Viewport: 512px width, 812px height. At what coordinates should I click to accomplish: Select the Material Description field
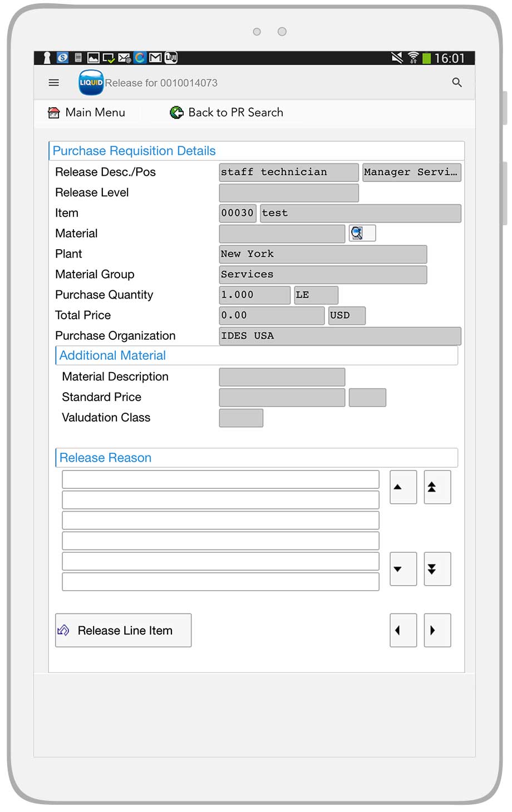[x=282, y=377]
